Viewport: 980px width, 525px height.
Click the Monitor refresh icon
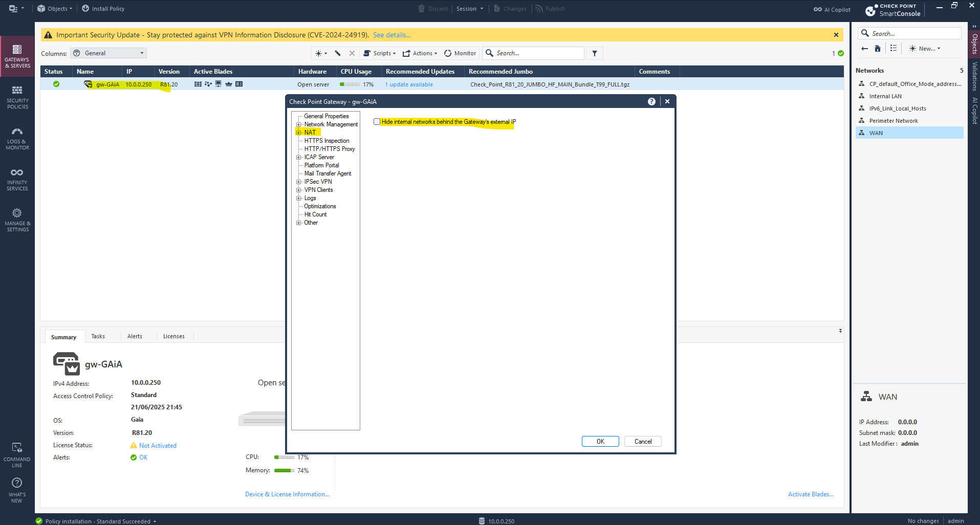[x=448, y=53]
